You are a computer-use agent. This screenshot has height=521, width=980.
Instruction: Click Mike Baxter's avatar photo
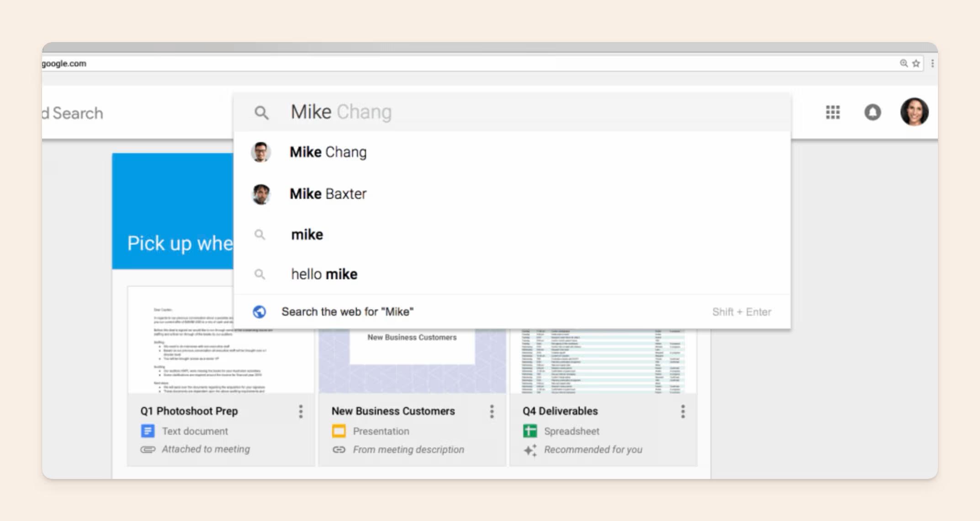click(261, 194)
